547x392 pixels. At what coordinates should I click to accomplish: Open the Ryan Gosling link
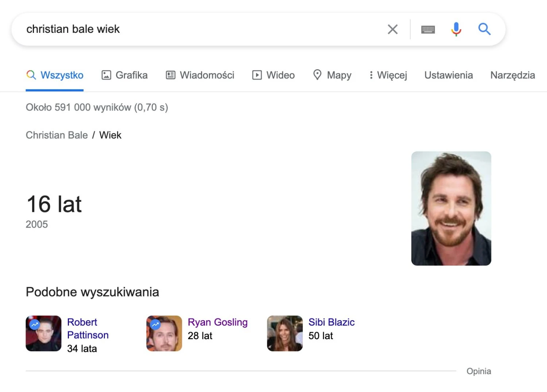click(218, 322)
